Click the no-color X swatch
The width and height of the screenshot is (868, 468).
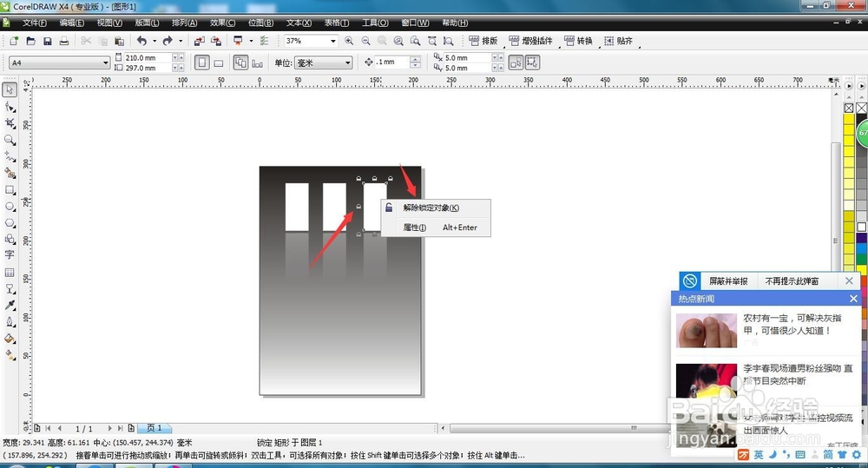point(849,108)
